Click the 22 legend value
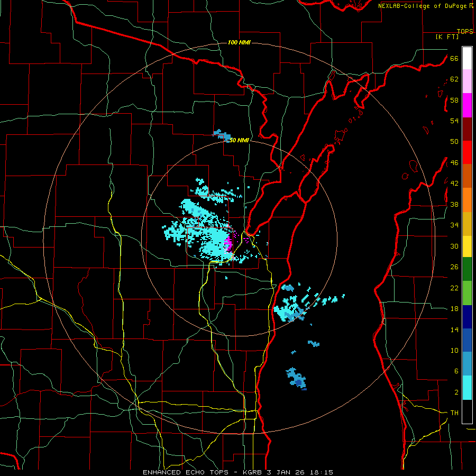 pos(454,288)
